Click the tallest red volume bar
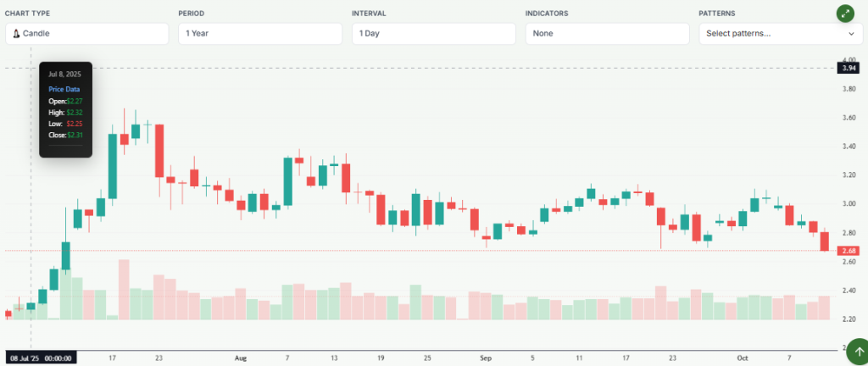868x366 pixels. coord(124,289)
